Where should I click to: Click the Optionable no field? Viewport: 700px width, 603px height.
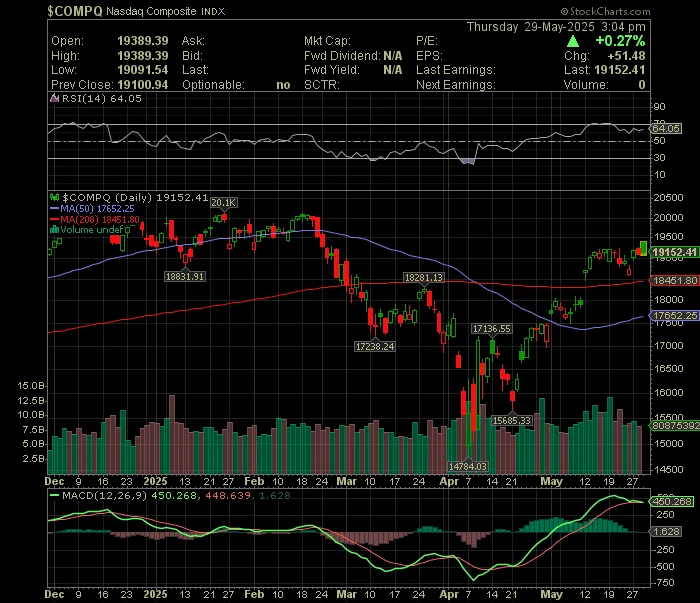236,85
